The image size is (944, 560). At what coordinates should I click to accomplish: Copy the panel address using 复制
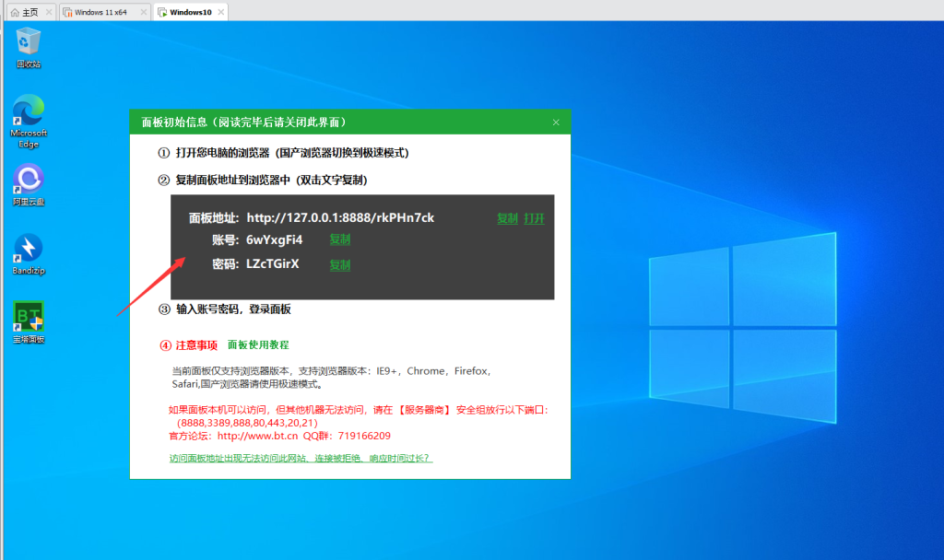507,218
